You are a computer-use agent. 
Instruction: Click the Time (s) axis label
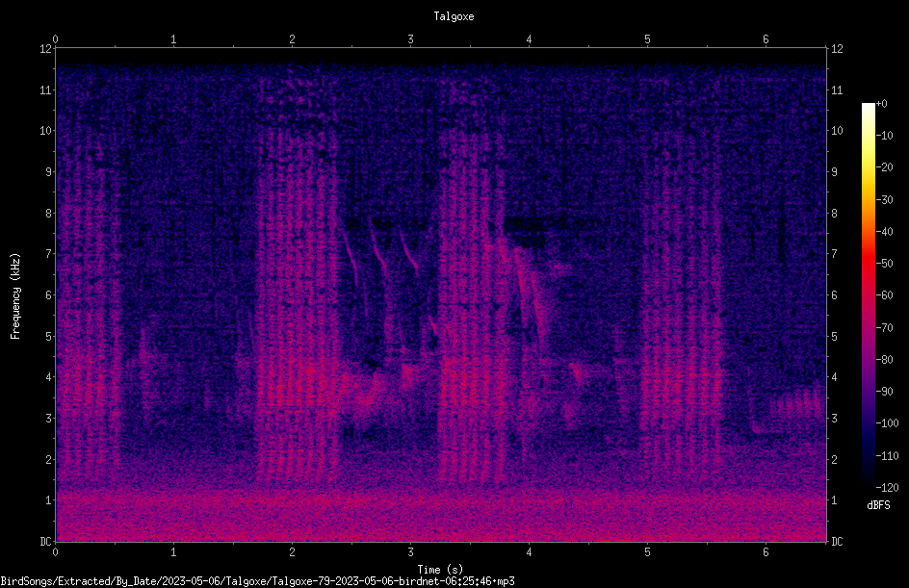[x=440, y=570]
